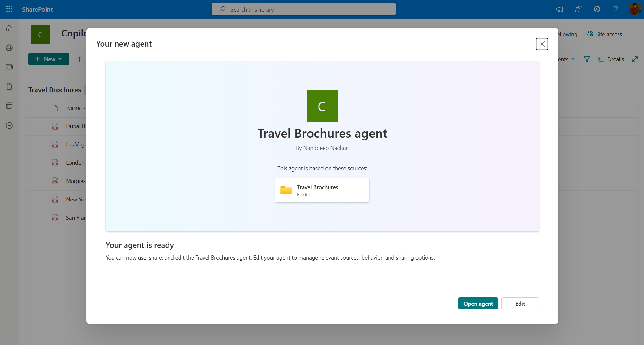The width and height of the screenshot is (644, 345).
Task: Select the 'My sites' globe icon in sidebar
Action: [x=9, y=48]
